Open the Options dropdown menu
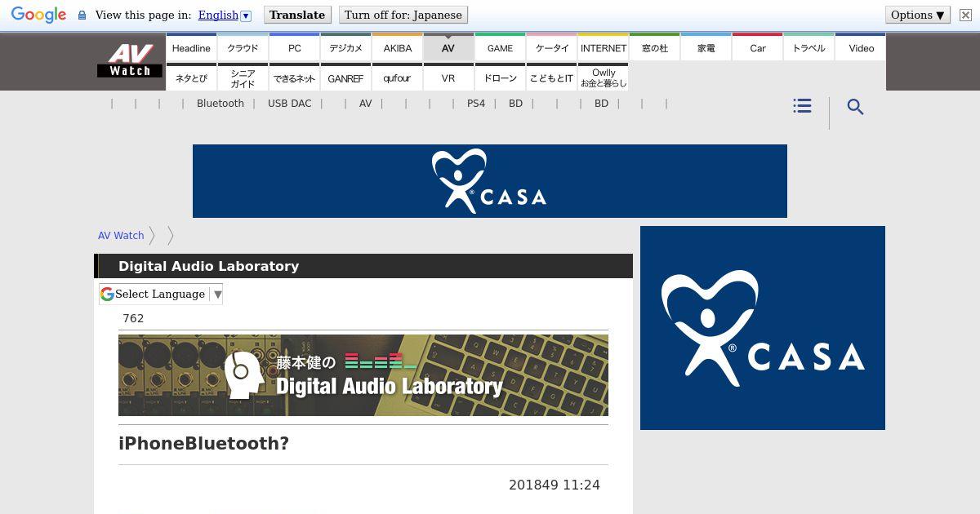This screenshot has height=514, width=980. 918,15
